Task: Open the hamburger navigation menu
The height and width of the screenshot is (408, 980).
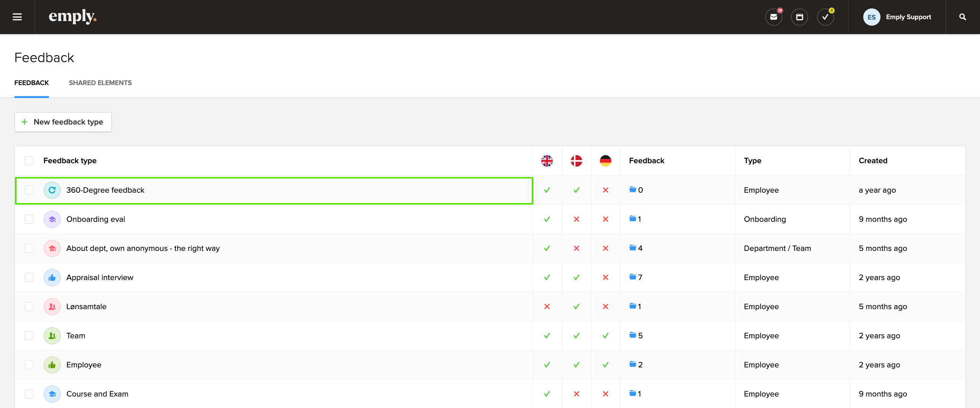Action: 17,17
